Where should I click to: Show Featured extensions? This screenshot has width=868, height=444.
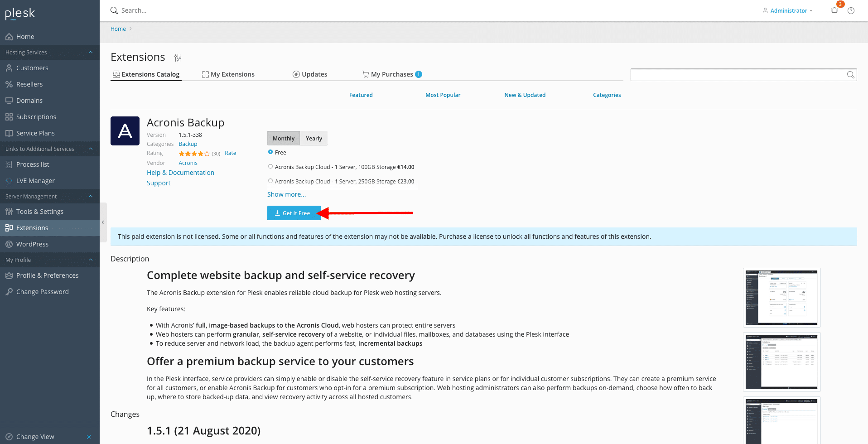(x=361, y=95)
